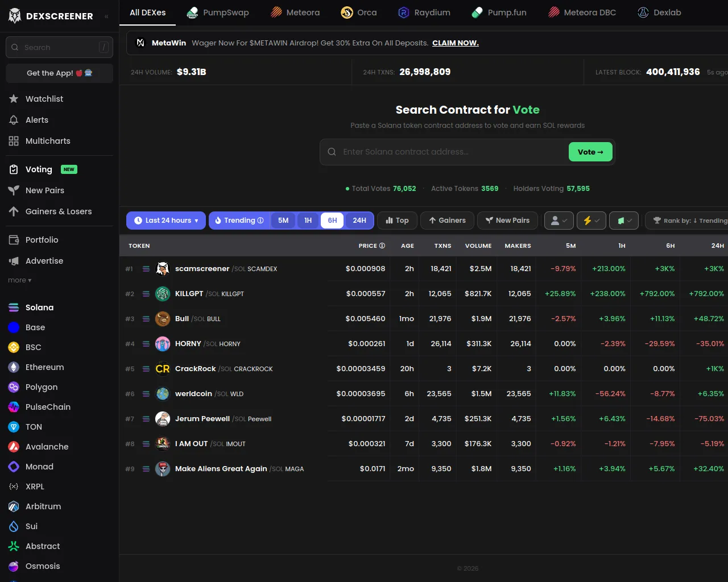
Task: Expand the sidebar 'more' menu
Action: pyautogui.click(x=20, y=280)
